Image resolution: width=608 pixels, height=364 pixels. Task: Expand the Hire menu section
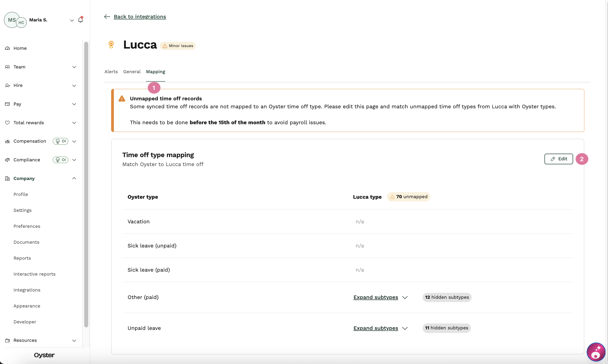point(74,86)
